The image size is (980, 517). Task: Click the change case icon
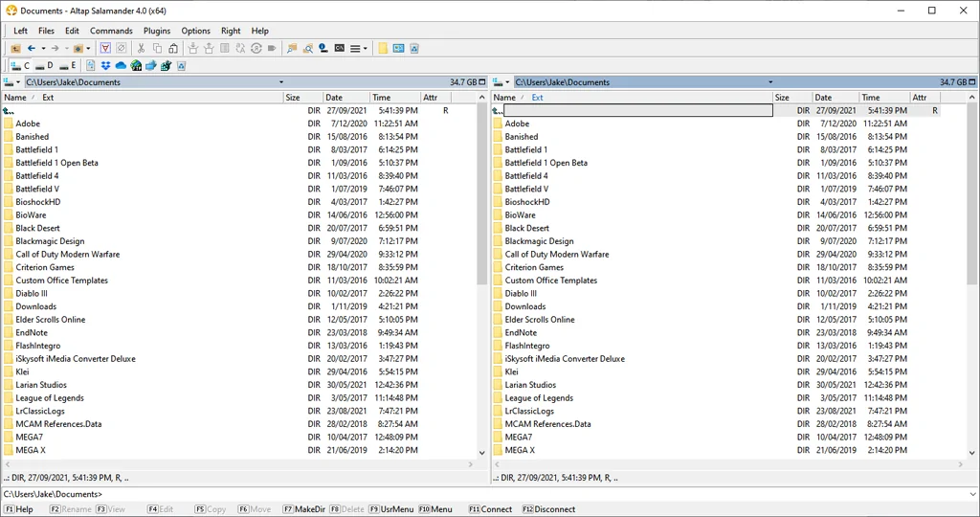click(240, 48)
